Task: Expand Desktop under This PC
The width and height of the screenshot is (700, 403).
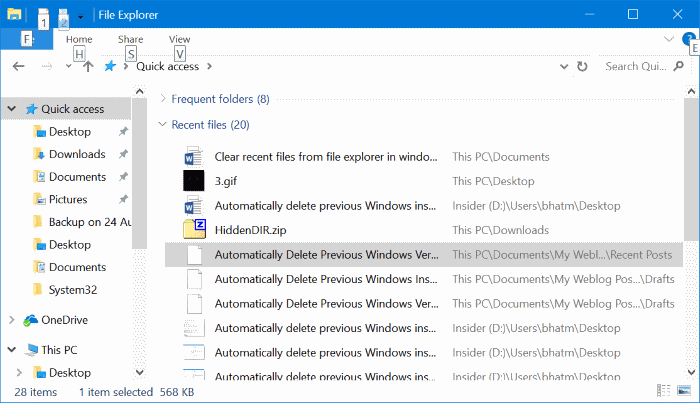Action: coord(19,372)
